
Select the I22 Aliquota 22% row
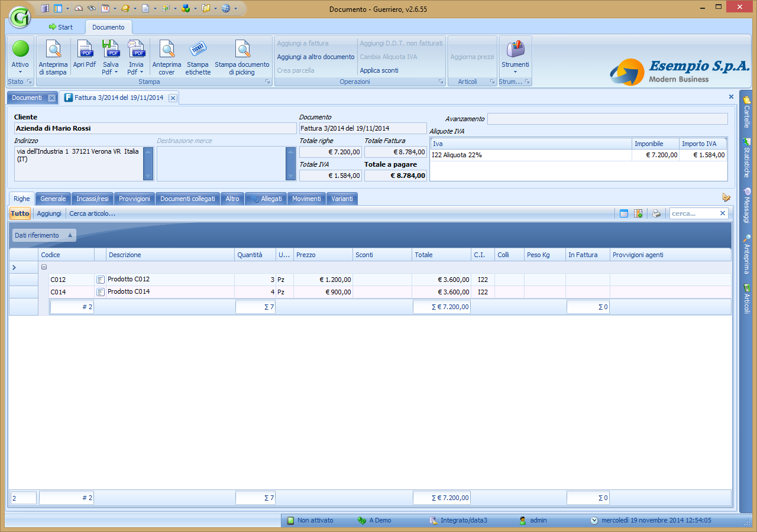click(x=578, y=155)
